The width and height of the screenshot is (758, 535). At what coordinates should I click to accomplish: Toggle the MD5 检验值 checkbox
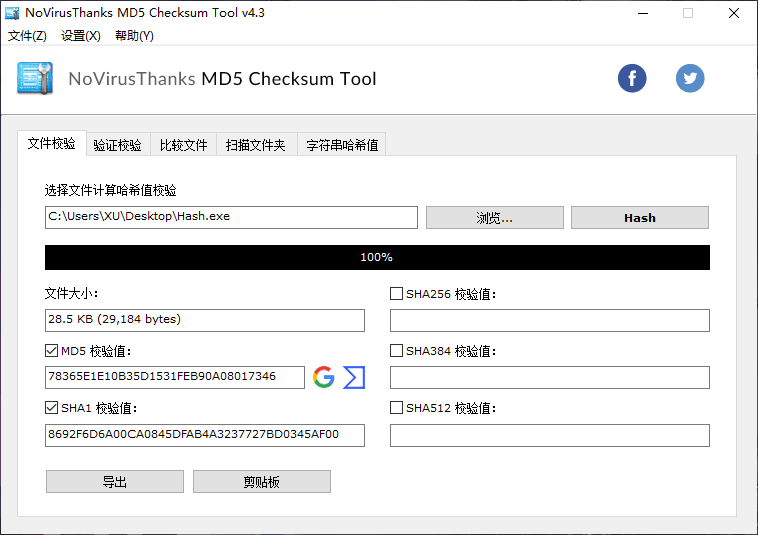(51, 351)
